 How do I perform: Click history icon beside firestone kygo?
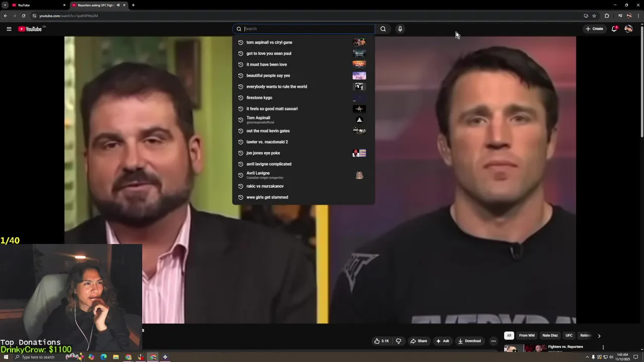coord(240,98)
